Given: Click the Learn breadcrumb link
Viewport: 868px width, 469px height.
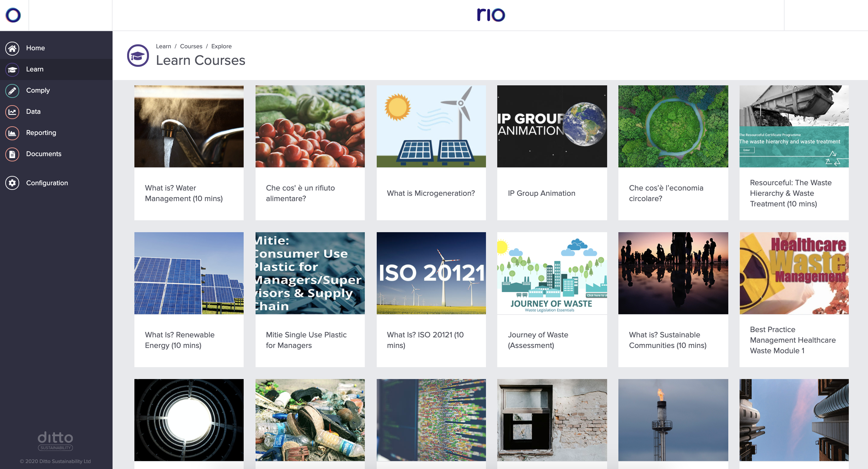Looking at the screenshot, I should tap(164, 46).
